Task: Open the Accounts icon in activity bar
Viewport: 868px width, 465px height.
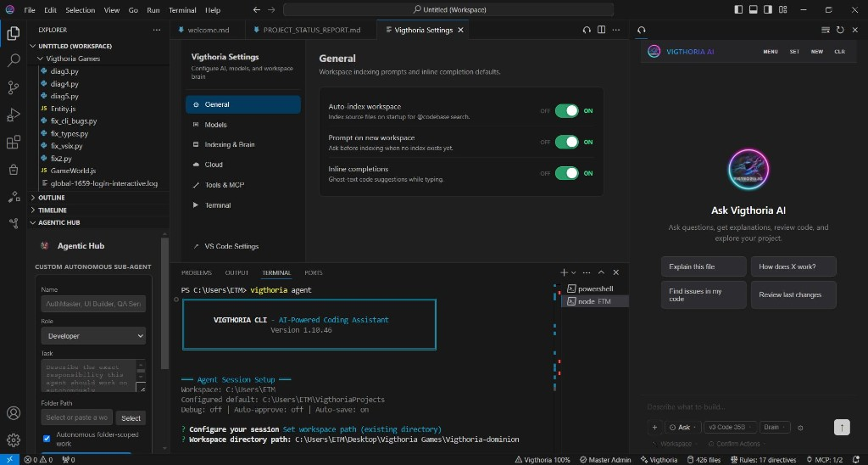Action: (14, 413)
